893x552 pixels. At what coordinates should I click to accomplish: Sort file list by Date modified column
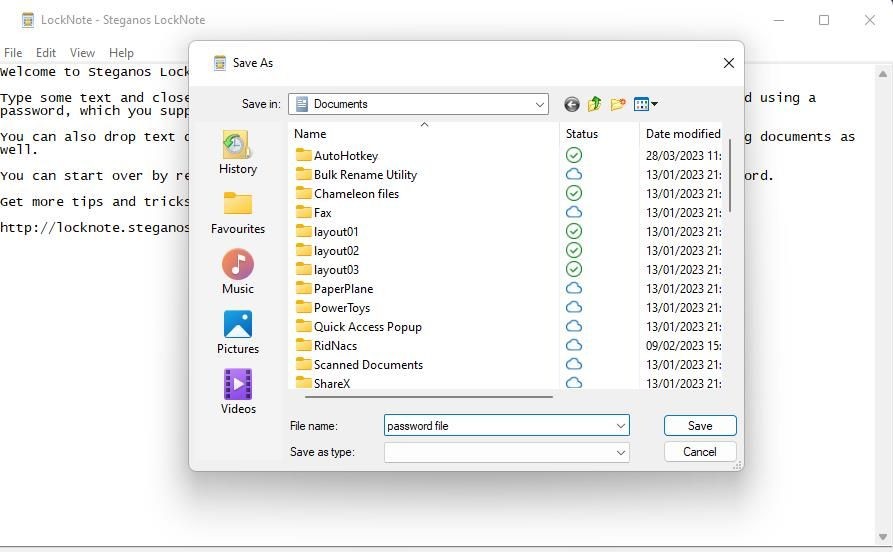682,134
